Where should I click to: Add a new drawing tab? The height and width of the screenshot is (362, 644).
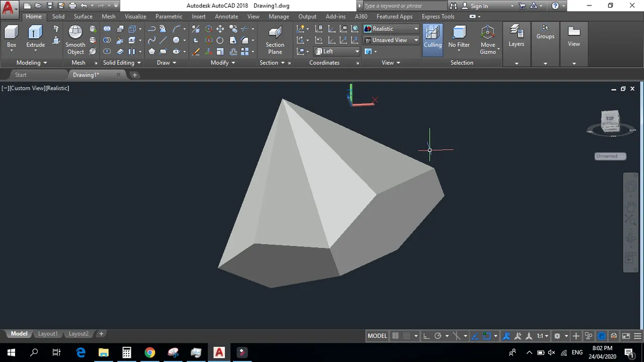[x=135, y=75]
